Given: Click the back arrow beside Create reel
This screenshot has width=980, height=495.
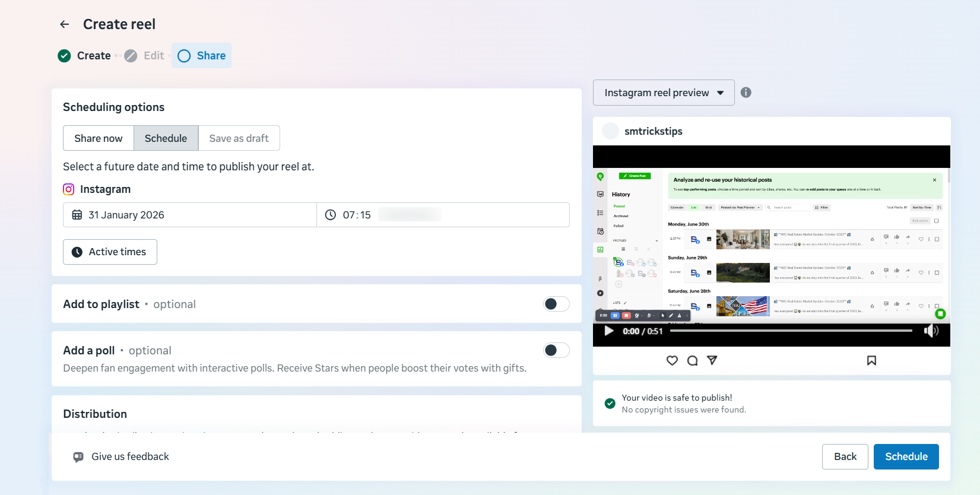Looking at the screenshot, I should [65, 24].
